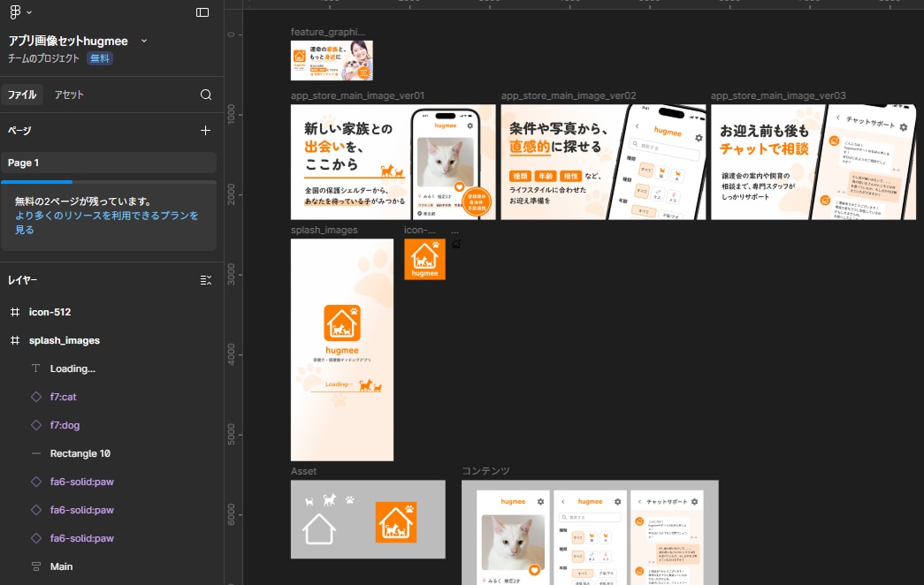The height and width of the screenshot is (585, 924).
Task: Open the Figma main menu logo
Action: [15, 11]
